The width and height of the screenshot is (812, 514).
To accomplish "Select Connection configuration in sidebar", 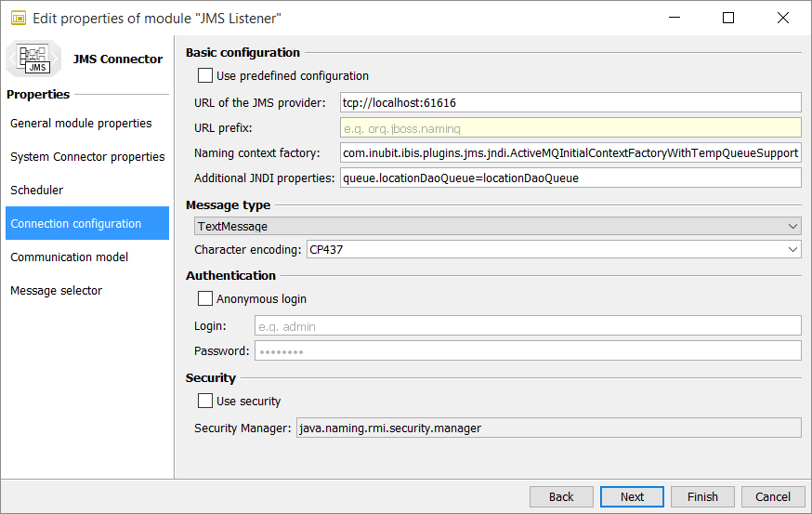I will (76, 224).
